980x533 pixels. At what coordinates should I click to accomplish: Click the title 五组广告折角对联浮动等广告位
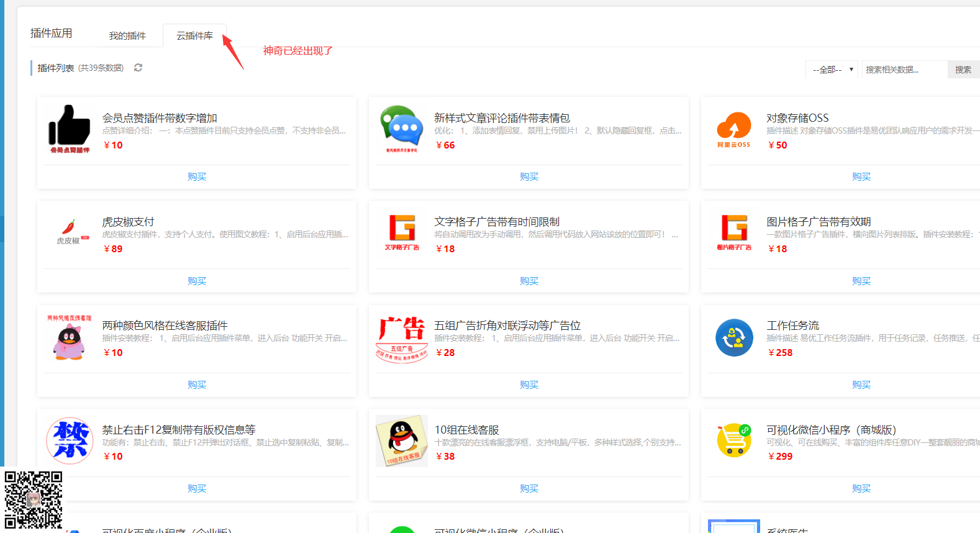pyautogui.click(x=507, y=326)
